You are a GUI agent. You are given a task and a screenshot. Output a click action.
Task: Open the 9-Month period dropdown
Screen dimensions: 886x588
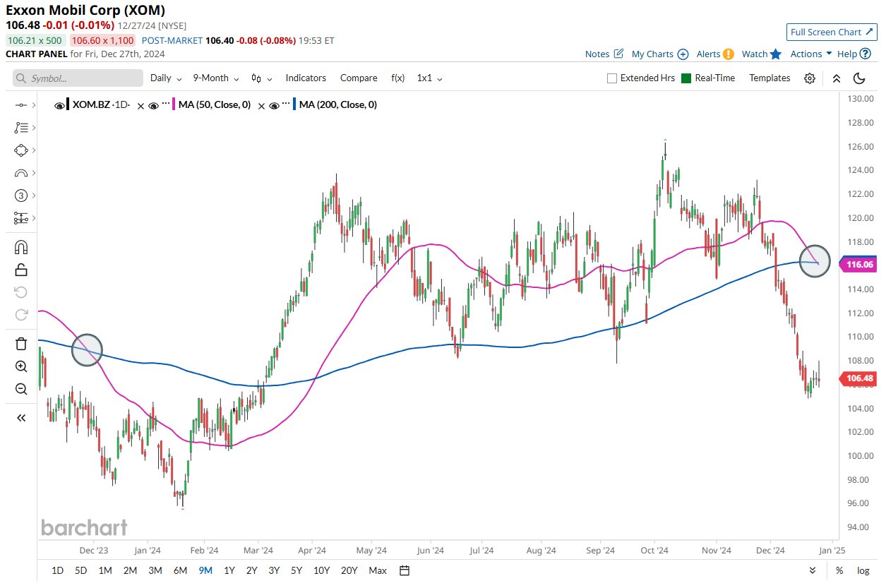click(215, 78)
